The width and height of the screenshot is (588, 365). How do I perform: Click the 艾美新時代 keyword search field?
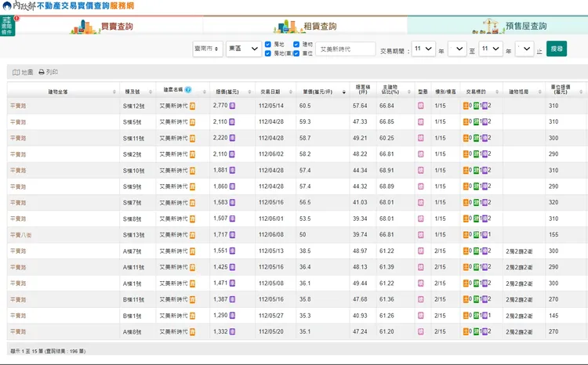346,49
